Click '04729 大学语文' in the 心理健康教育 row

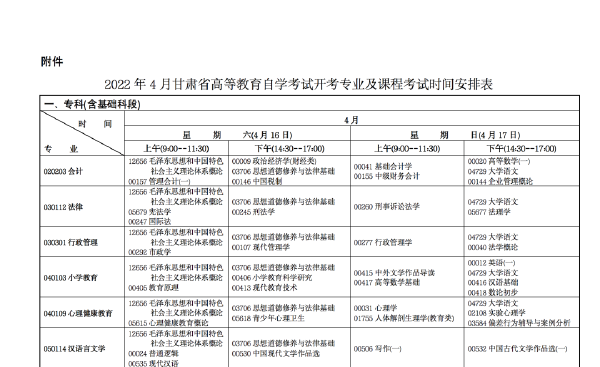coord(493,303)
